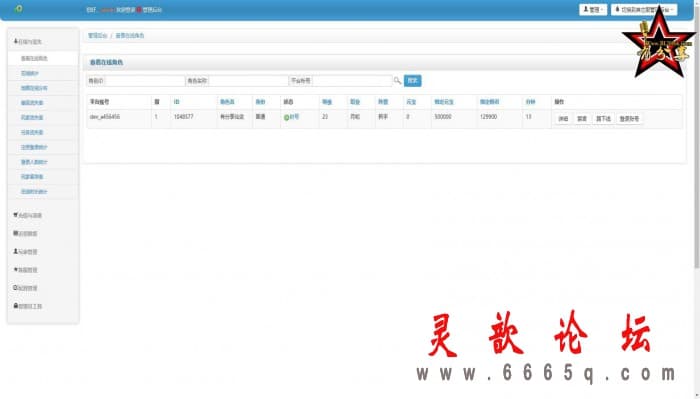The image size is (700, 399).
Task: Click the cart icon section in the left sidebar
Action: (x=28, y=215)
